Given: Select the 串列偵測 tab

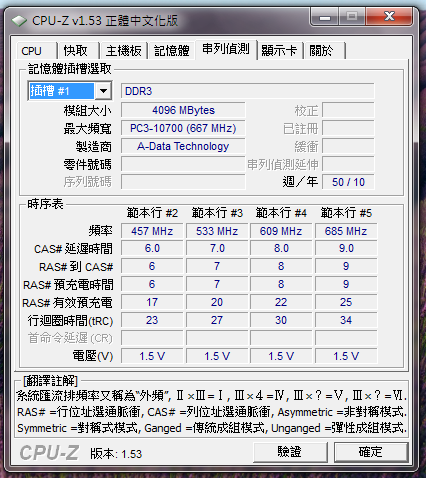Looking at the screenshot, I should point(226,49).
